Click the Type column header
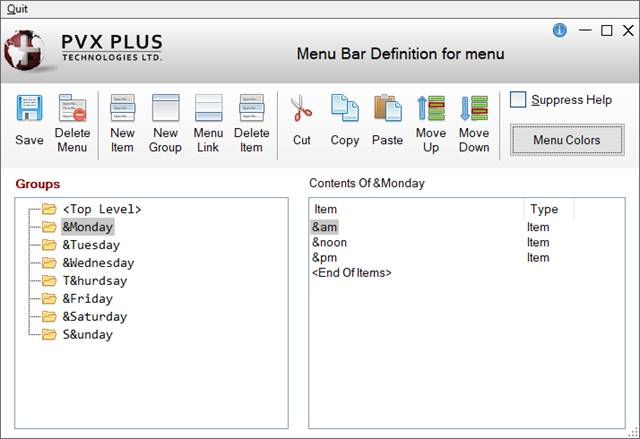 pyautogui.click(x=544, y=209)
